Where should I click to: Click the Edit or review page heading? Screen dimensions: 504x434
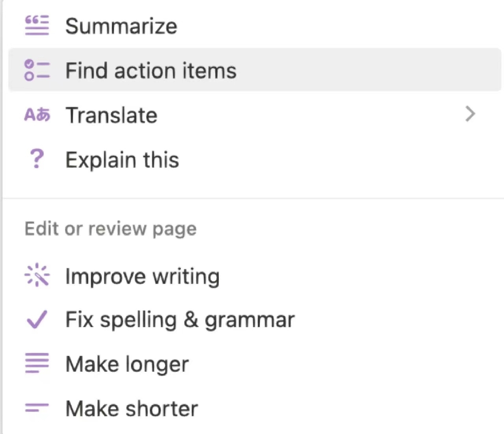tap(111, 229)
